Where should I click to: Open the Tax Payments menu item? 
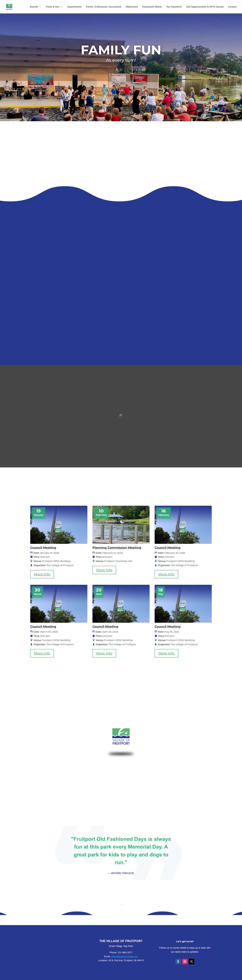click(174, 7)
